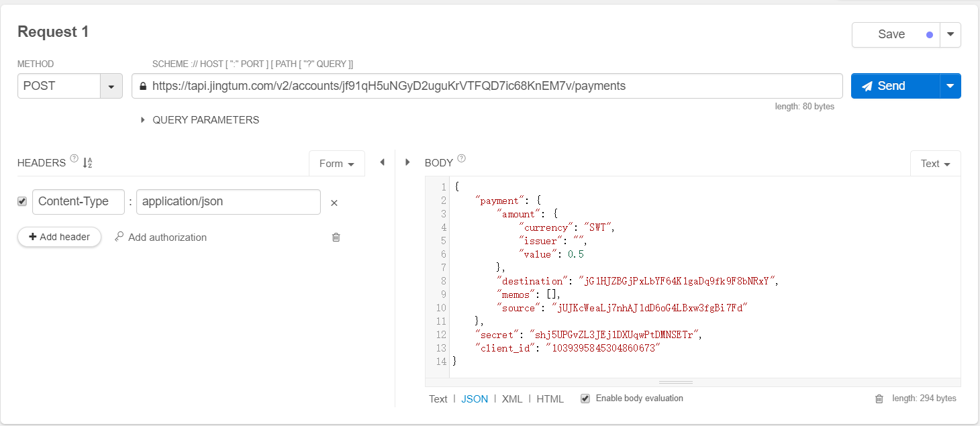The height and width of the screenshot is (426, 980).
Task: Click the Request 1 title
Action: coord(53,32)
